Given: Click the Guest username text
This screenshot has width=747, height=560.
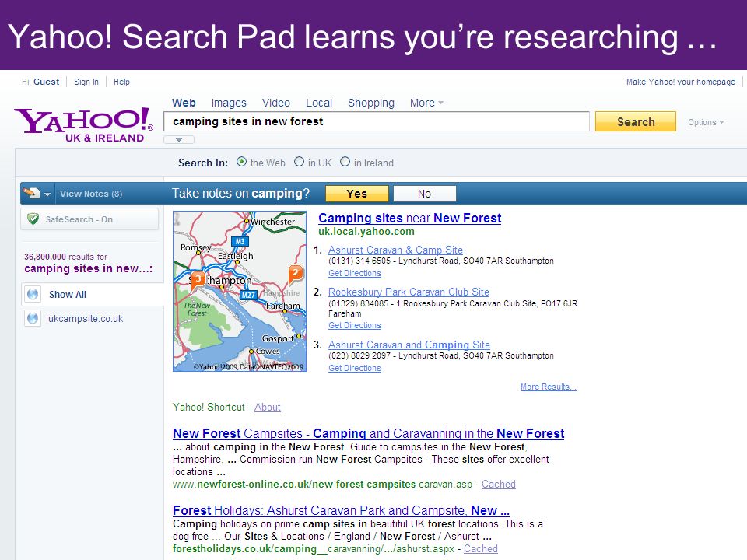Looking at the screenshot, I should (x=46, y=82).
